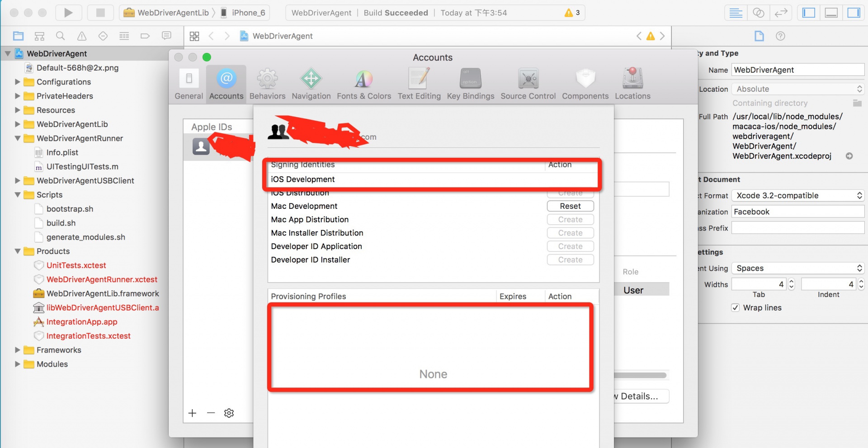This screenshot has width=868, height=448.
Task: Open the Project navigator folder icon
Action: point(19,36)
